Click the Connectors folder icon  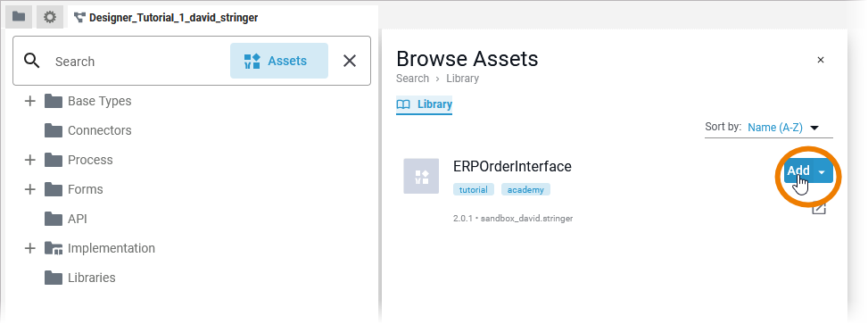click(x=54, y=130)
